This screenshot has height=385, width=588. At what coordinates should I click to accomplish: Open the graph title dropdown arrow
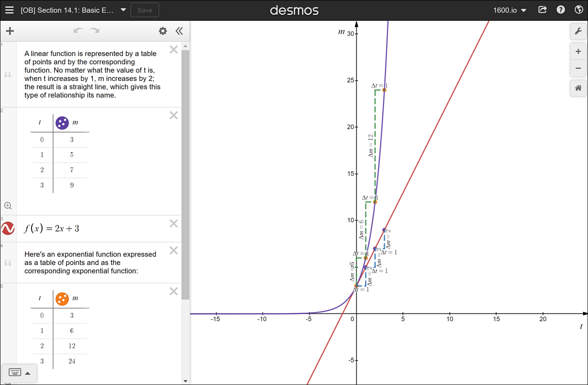pyautogui.click(x=123, y=10)
